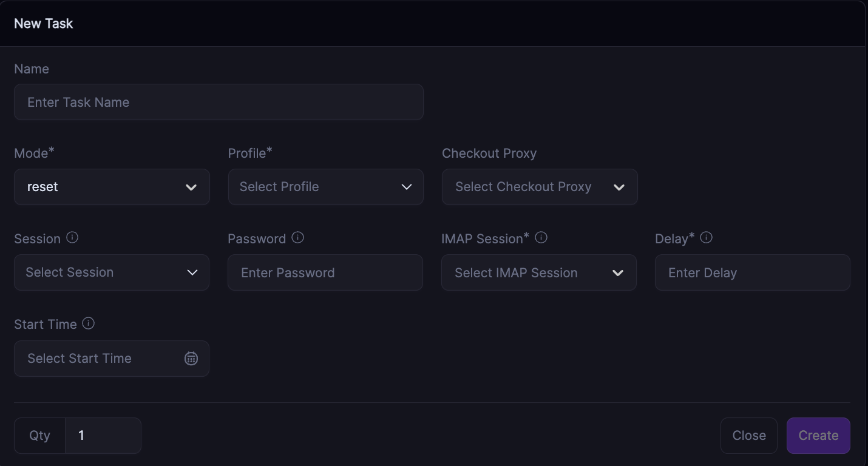Click the chevron arrow in Checkout Proxy field
This screenshot has height=466, width=868.
click(619, 187)
